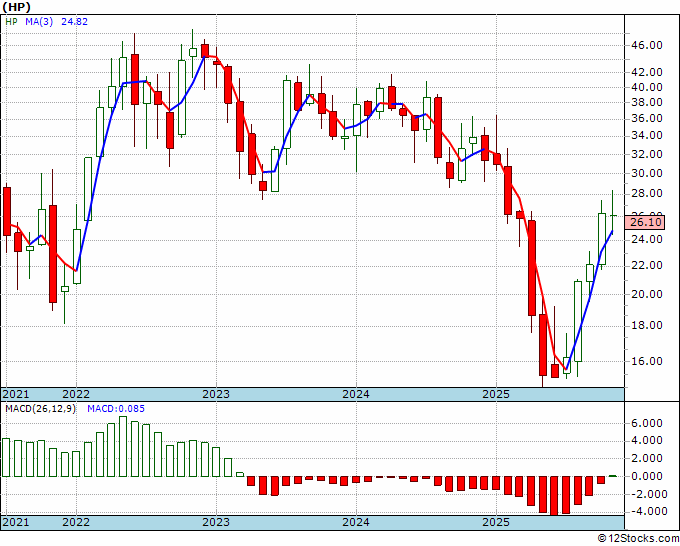
Task: Click 2021 on the MACD panel time axis
Action: [16, 522]
